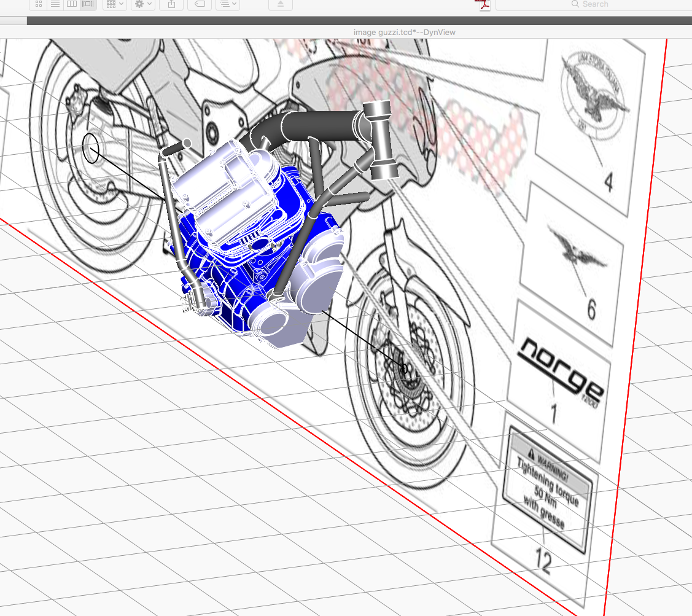Switch Finder to cover flow view
This screenshot has width=692, height=616.
[88, 4]
